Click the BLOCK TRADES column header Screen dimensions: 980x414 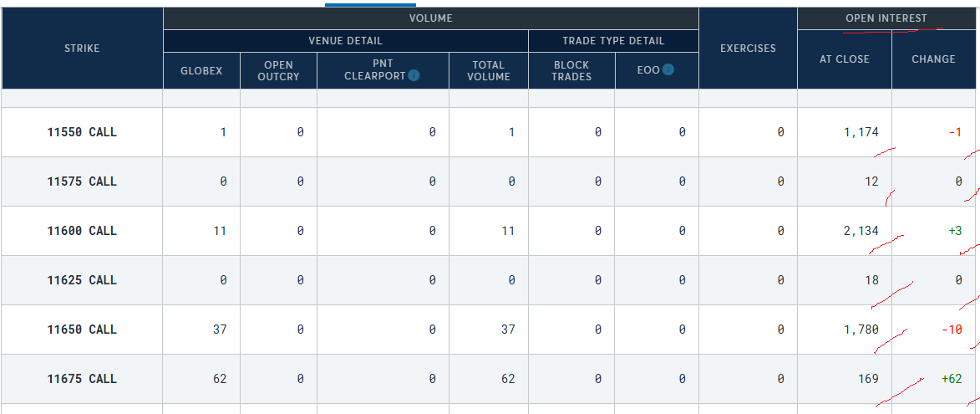point(571,71)
